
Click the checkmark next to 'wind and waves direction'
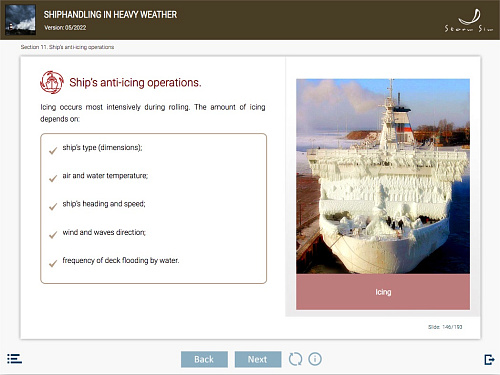tap(53, 235)
